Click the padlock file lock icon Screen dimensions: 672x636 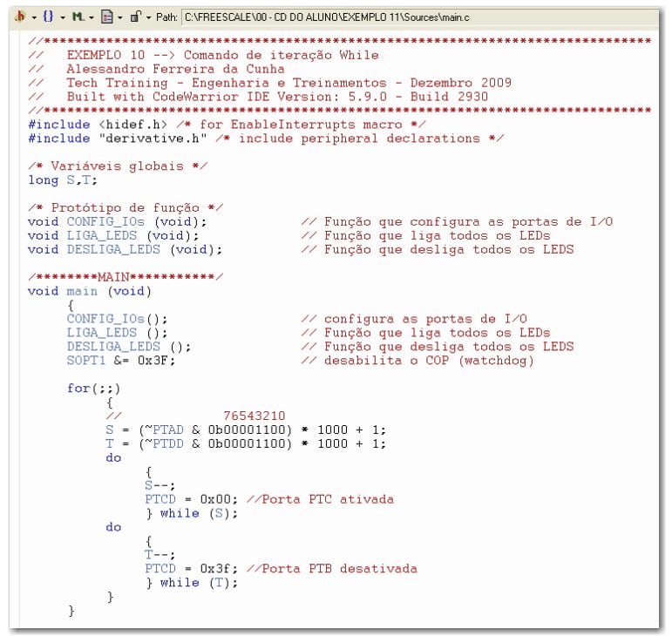click(135, 17)
